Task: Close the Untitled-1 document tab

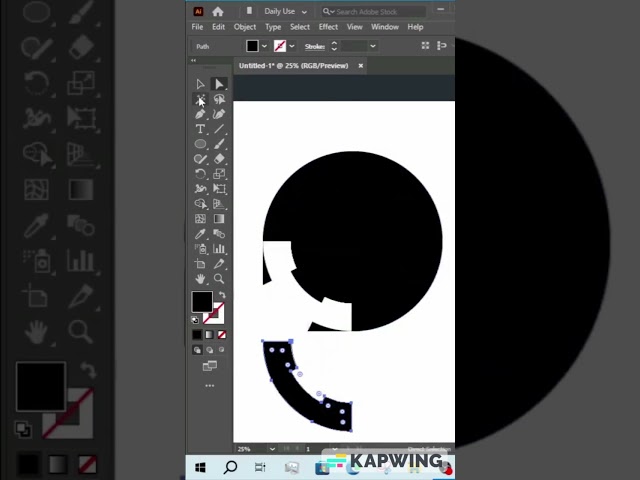Action: (361, 66)
